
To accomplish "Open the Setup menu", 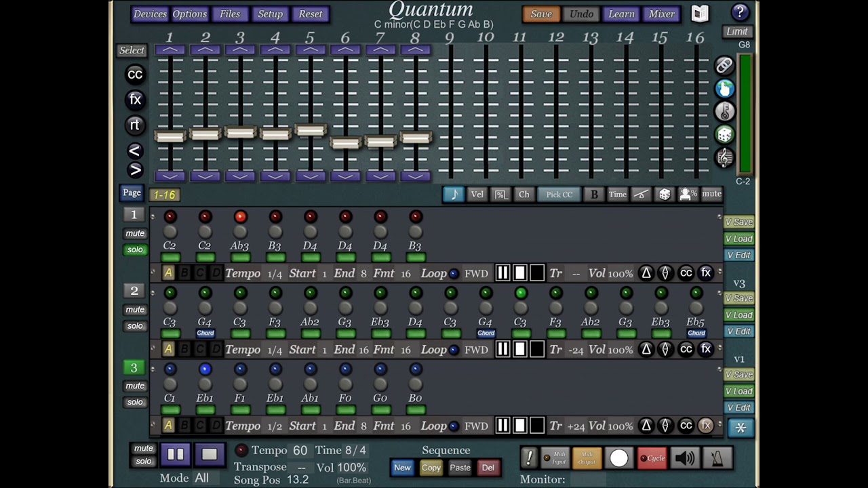I will tap(270, 14).
